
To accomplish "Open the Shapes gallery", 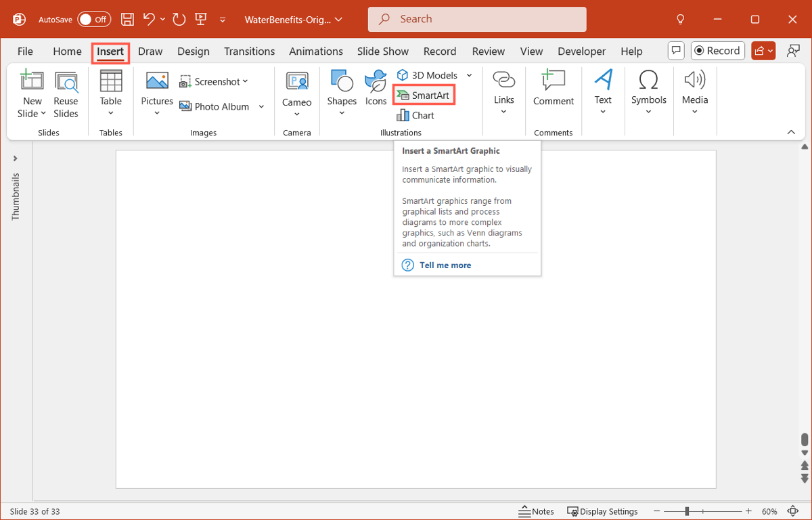I will point(342,93).
